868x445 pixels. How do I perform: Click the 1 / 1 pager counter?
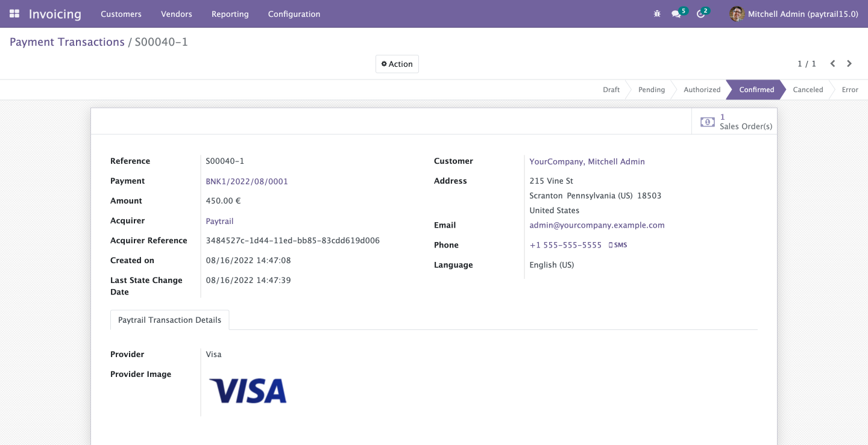click(807, 64)
